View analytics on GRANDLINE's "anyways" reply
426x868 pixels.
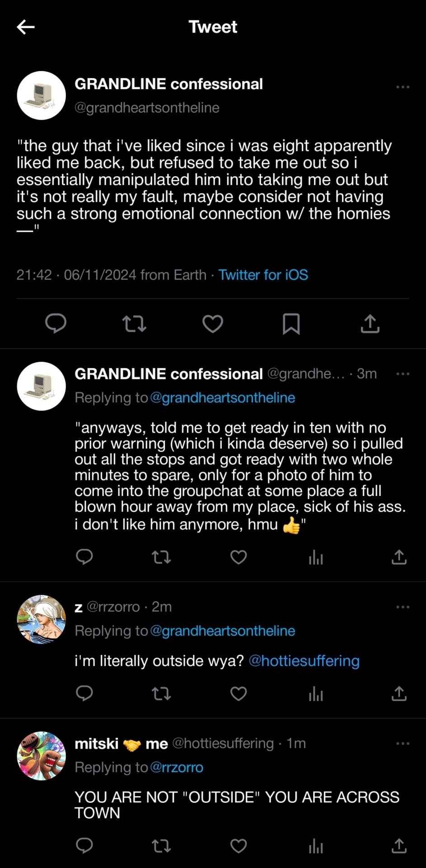pos(316,558)
